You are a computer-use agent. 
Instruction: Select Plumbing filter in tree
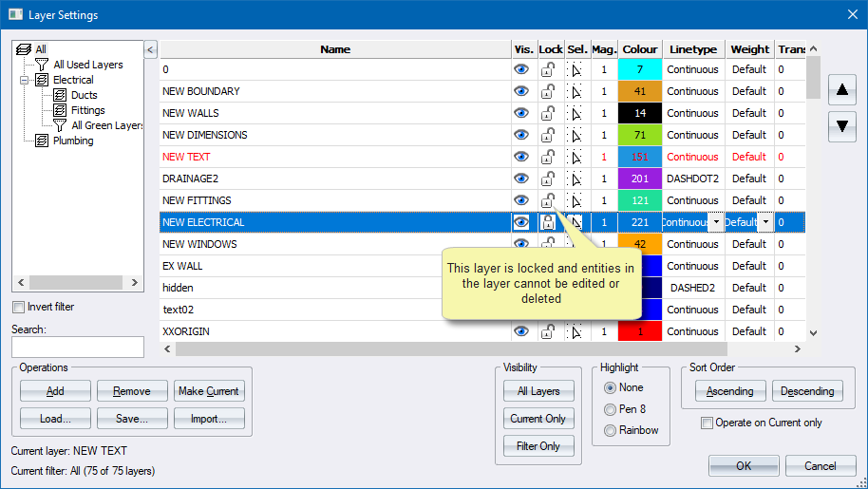click(x=72, y=141)
